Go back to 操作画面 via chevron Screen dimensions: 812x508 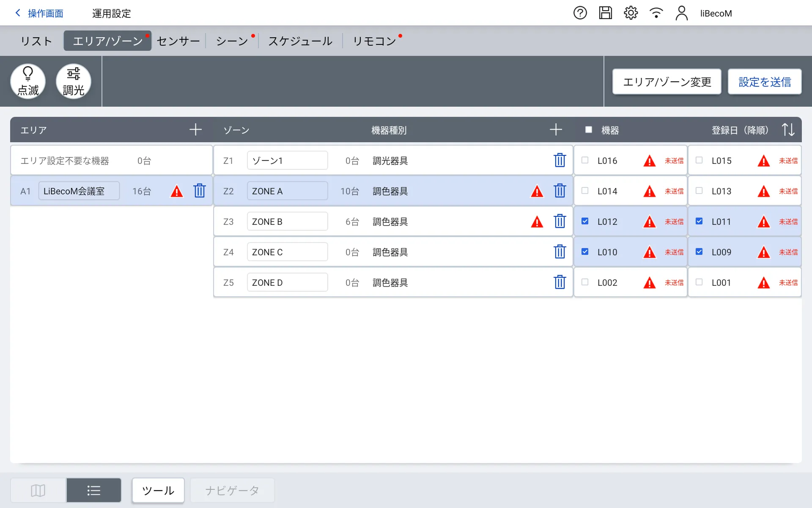(18, 13)
